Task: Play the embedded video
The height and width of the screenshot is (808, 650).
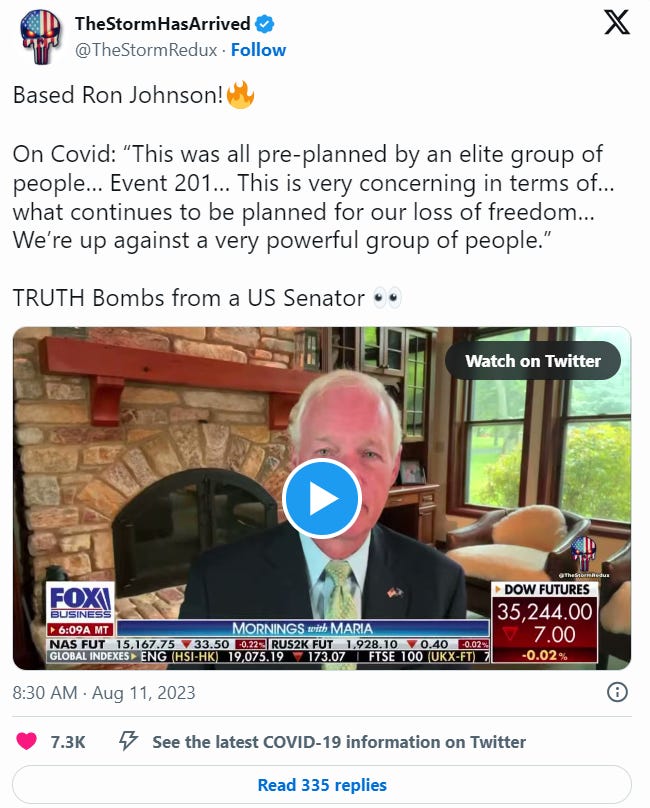Action: click(322, 498)
